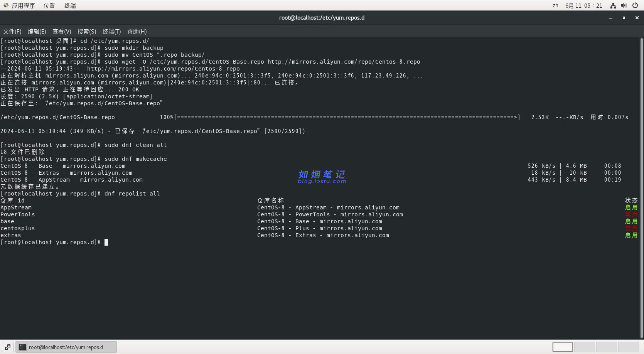Click the zh input language indicator

click(x=555, y=5)
